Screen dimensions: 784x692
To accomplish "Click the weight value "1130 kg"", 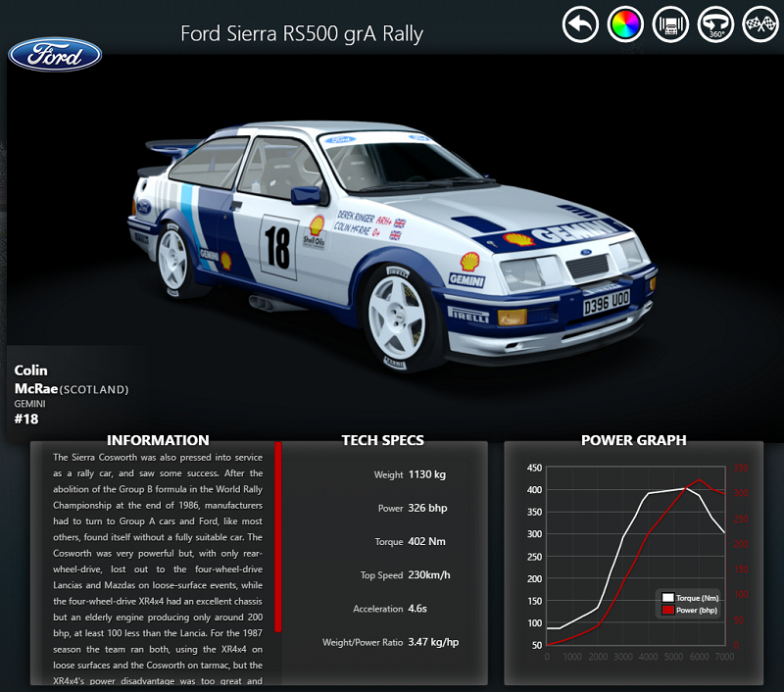I will tap(427, 474).
